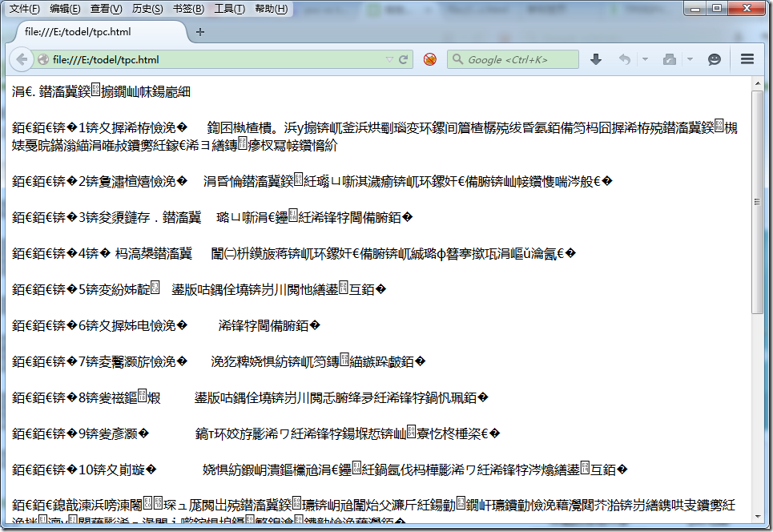Viewport: 773px width, 532px height.
Task: Click the garbled line numbered 5
Action: click(199, 289)
